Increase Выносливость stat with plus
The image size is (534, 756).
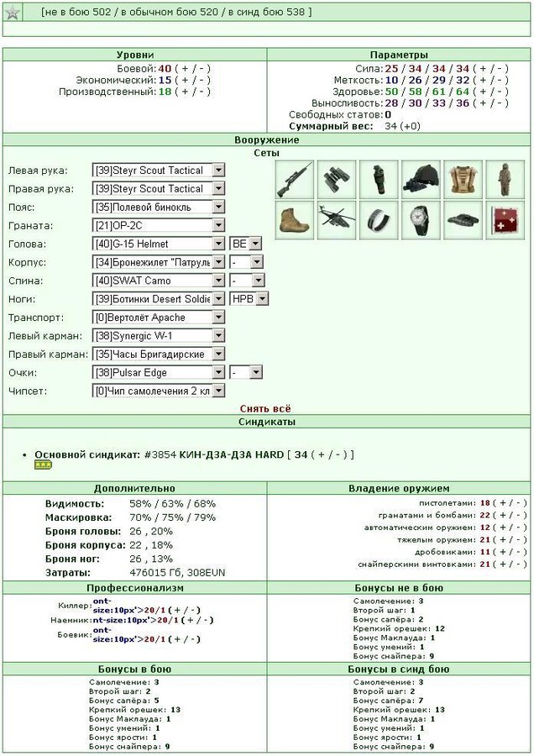click(x=483, y=102)
